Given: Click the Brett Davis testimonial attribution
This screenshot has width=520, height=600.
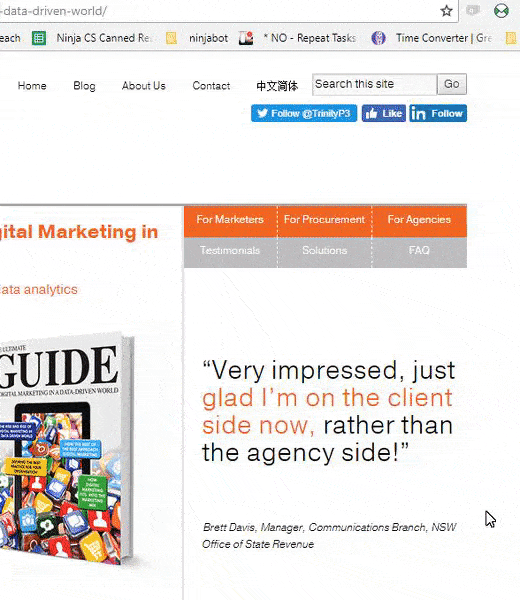Looking at the screenshot, I should (x=329, y=536).
